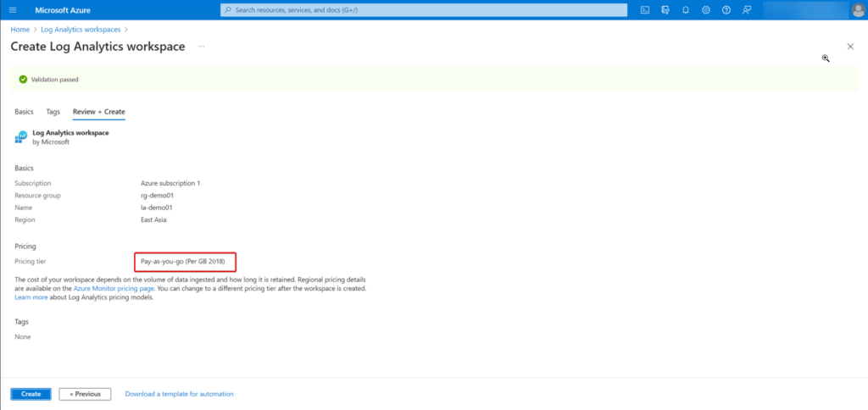Click the Create Log Analytics workspace title
The image size is (868, 410).
pos(98,47)
